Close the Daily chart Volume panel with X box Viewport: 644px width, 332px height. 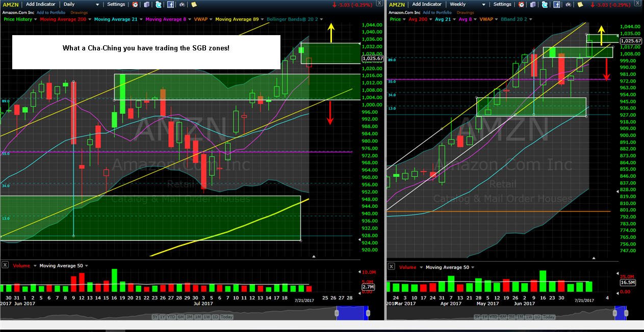coord(5,265)
